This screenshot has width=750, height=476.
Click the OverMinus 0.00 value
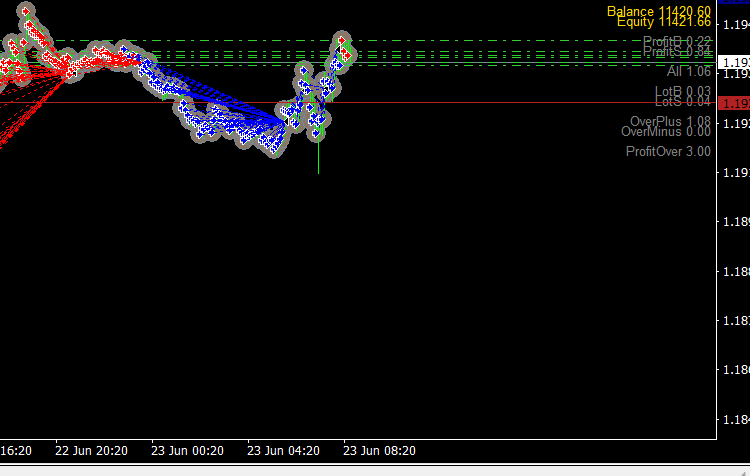666,132
